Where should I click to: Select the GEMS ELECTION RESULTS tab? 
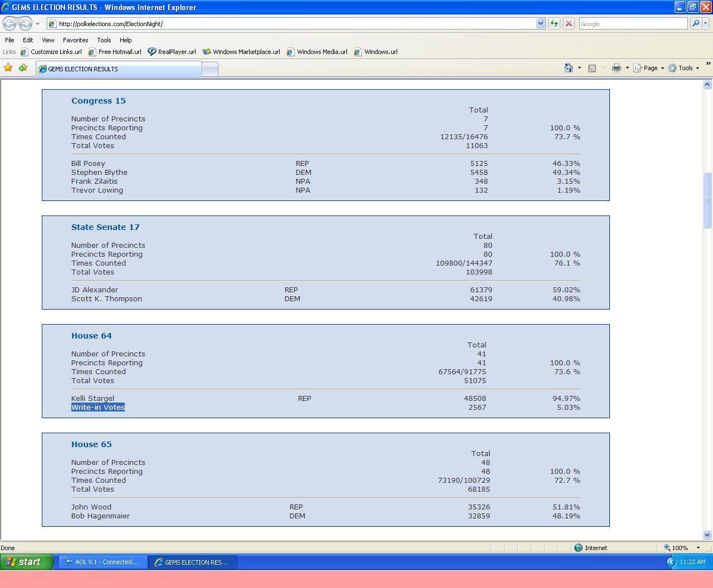pos(119,69)
